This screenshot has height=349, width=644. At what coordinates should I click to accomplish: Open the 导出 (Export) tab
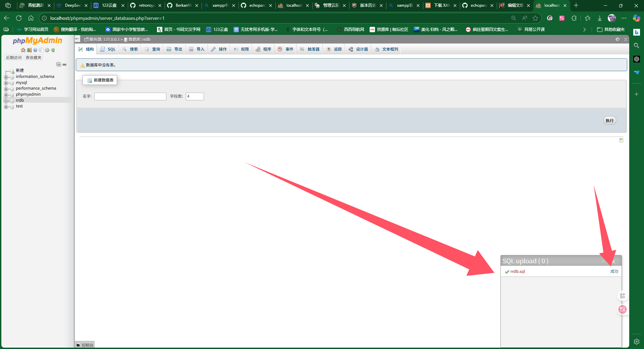[174, 49]
